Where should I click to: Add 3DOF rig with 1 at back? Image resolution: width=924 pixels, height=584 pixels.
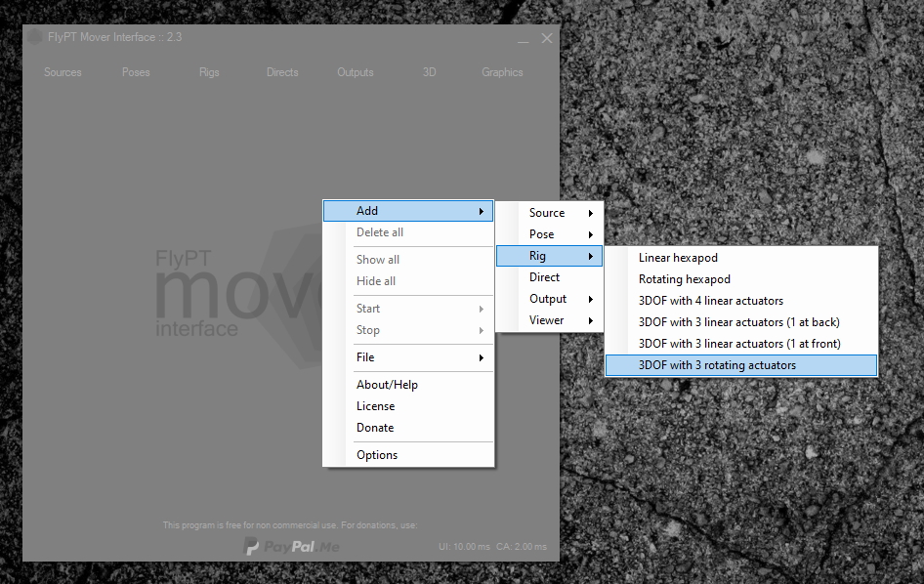pyautogui.click(x=741, y=321)
